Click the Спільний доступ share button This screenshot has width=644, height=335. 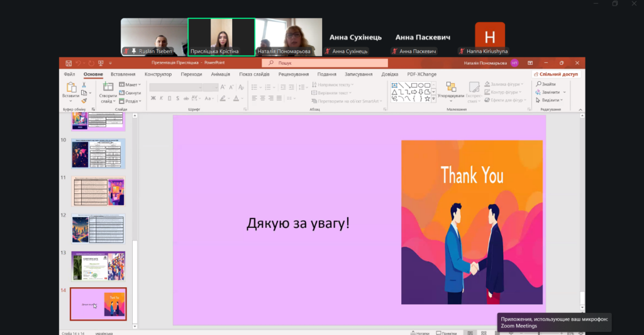click(x=555, y=74)
